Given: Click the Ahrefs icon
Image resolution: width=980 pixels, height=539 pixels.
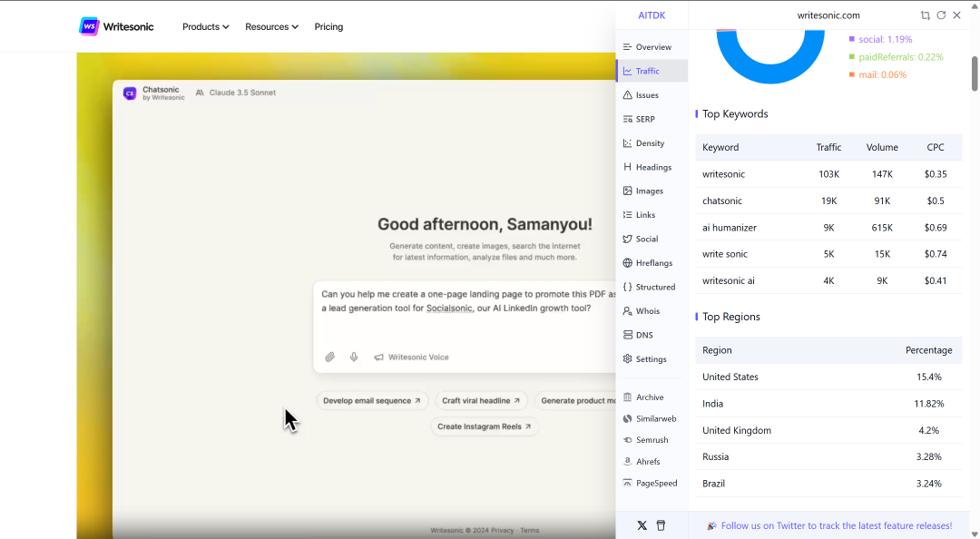Looking at the screenshot, I should click(628, 462).
